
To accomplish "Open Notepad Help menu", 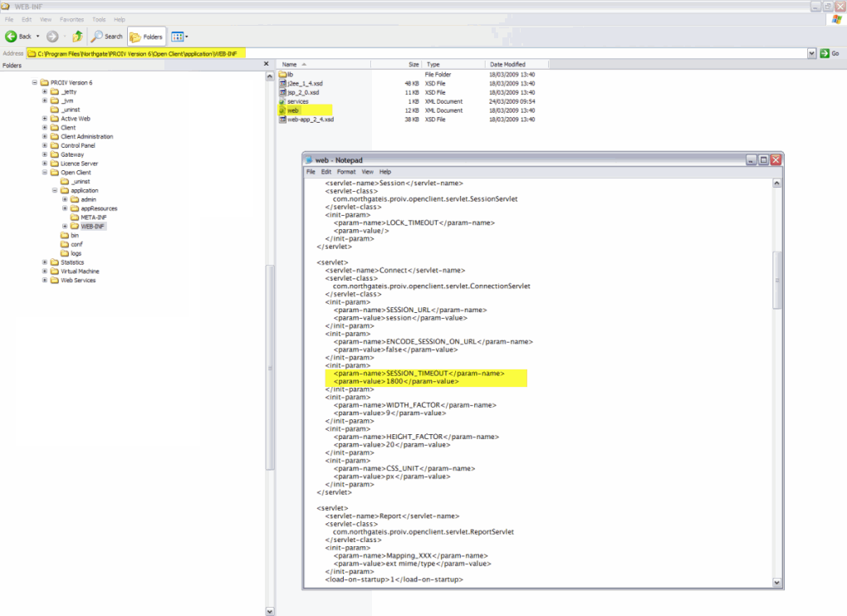I will [x=385, y=172].
